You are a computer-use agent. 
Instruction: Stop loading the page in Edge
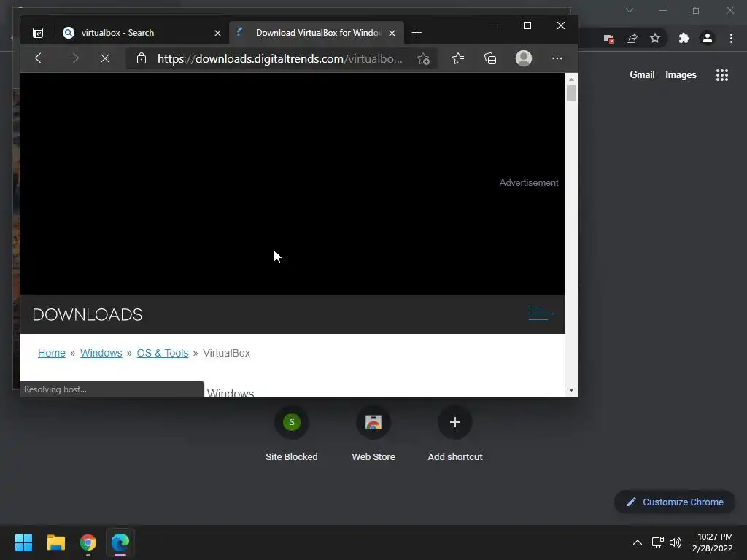tap(105, 58)
